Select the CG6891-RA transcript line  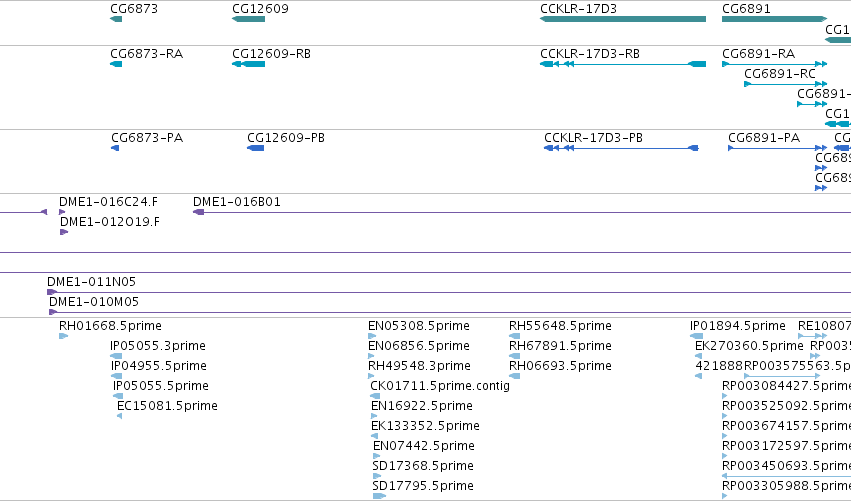774,64
